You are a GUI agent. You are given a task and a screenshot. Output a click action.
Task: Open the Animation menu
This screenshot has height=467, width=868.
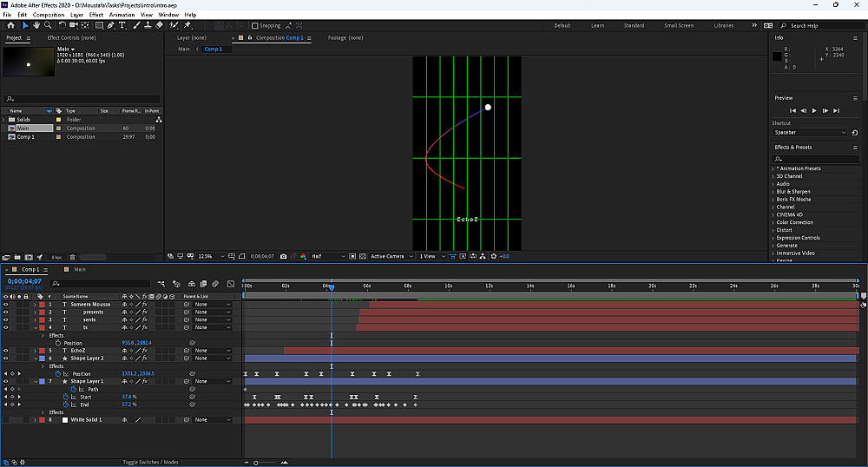(121, 15)
